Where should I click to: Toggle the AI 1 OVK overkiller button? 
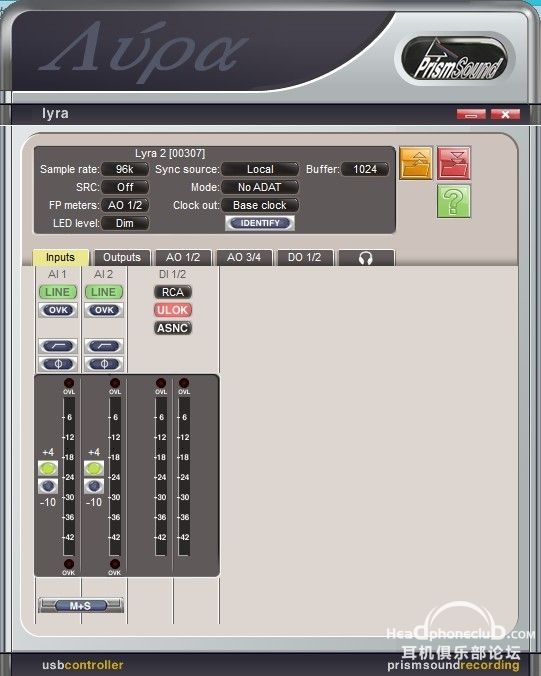coord(58,310)
